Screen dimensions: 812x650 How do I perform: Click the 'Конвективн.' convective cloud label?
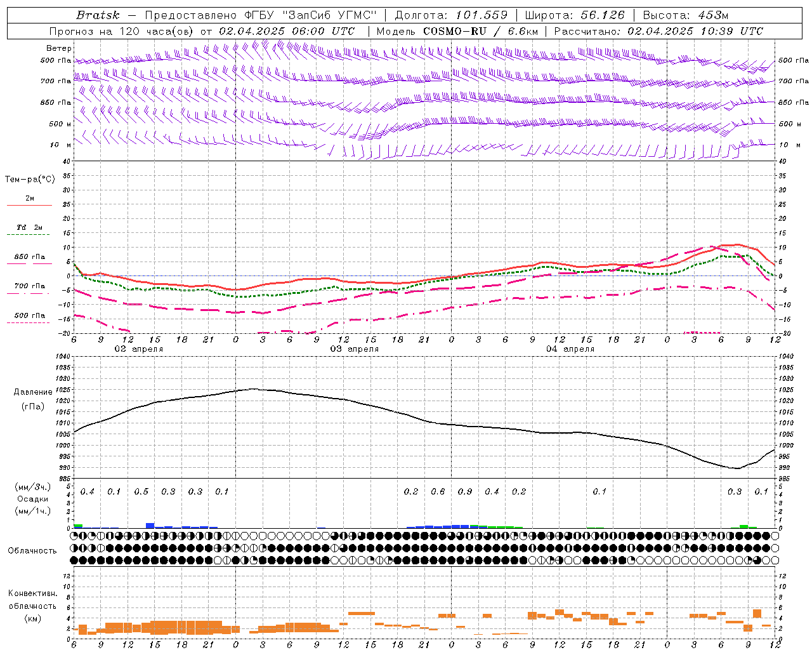(32, 594)
